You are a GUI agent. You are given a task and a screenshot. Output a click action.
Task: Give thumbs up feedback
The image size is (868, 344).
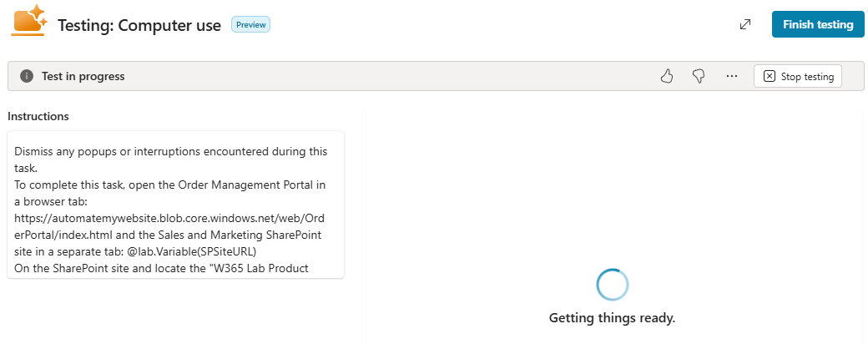667,77
